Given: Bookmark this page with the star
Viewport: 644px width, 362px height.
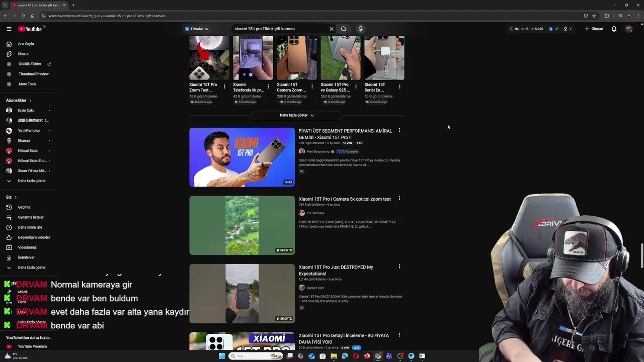Looking at the screenshot, I should point(594,16).
